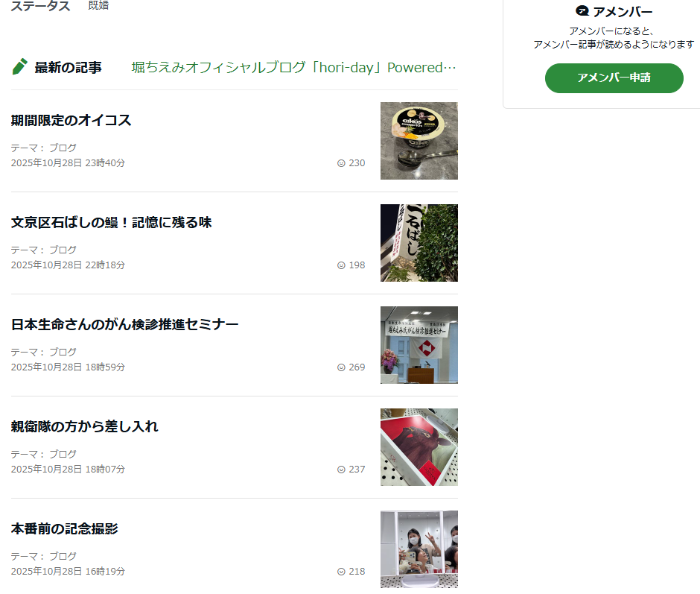This screenshot has width=700, height=594.
Task: Click the red bull gift box thumbnail
Action: pos(419,447)
